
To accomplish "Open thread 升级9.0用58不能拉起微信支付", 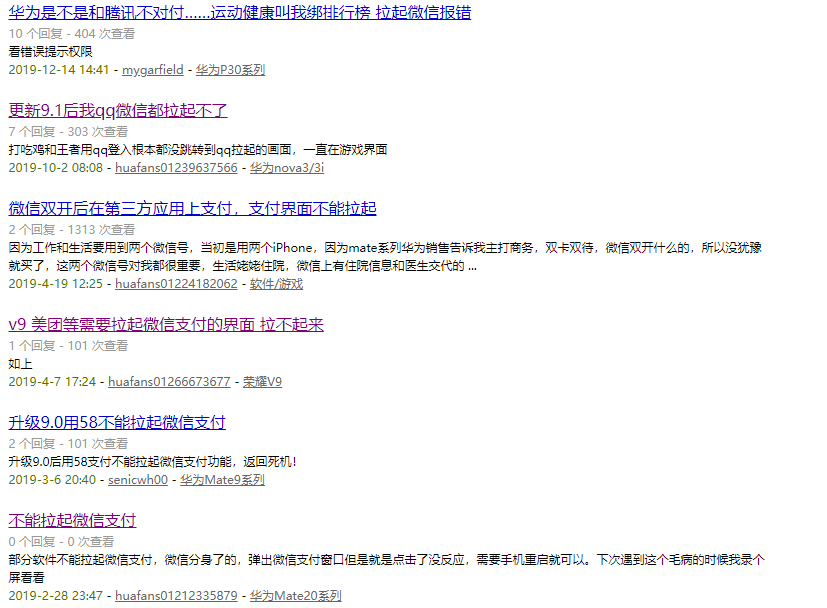I will (x=117, y=423).
